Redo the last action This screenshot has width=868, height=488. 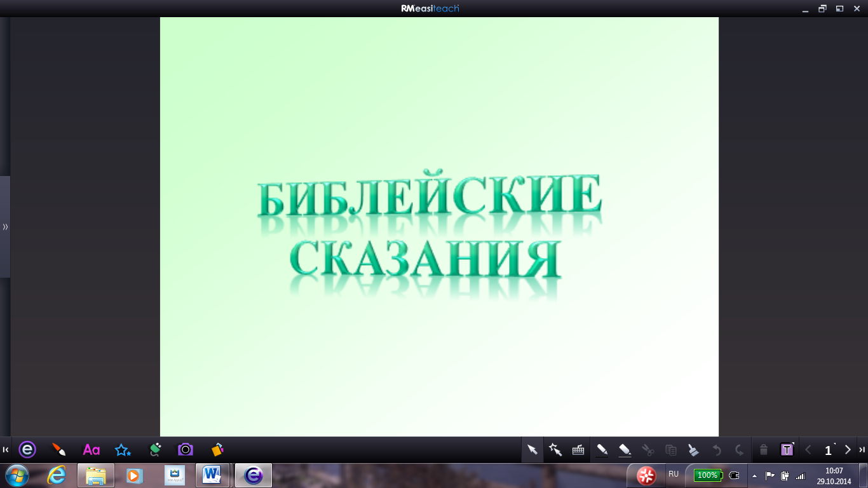740,450
